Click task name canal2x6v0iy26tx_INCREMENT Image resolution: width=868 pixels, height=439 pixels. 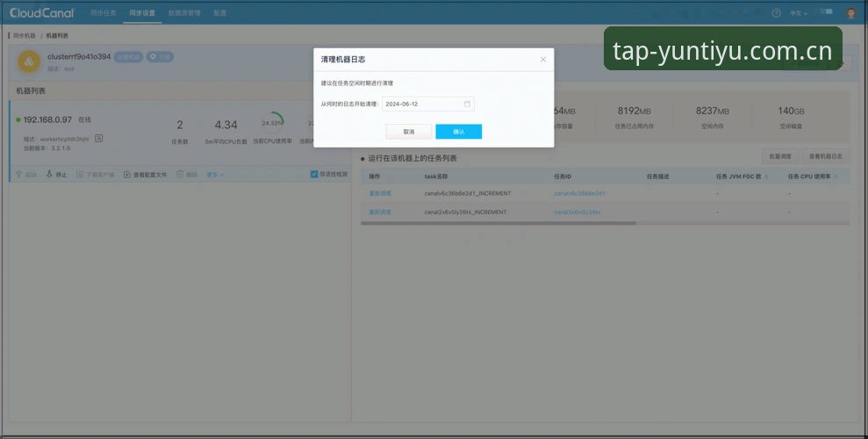pos(465,212)
